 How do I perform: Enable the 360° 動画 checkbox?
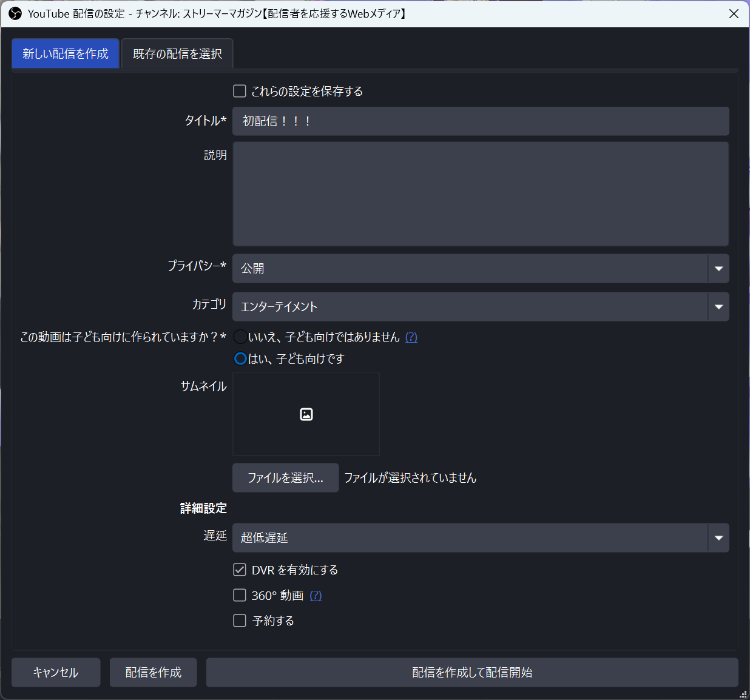(x=240, y=595)
